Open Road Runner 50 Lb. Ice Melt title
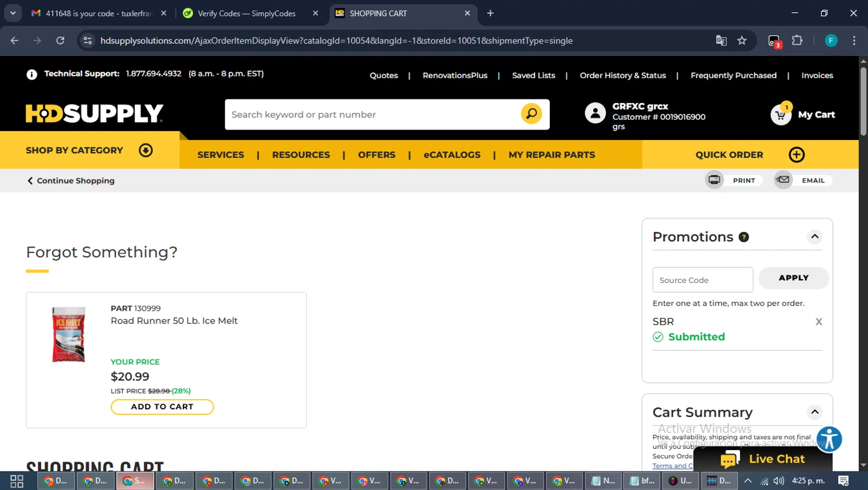The height and width of the screenshot is (490, 868). click(x=174, y=320)
